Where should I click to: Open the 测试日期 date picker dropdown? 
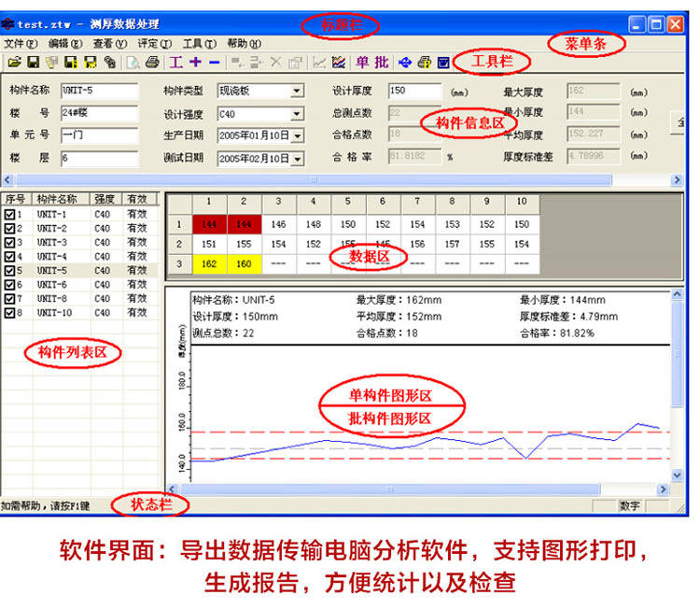[x=298, y=159]
